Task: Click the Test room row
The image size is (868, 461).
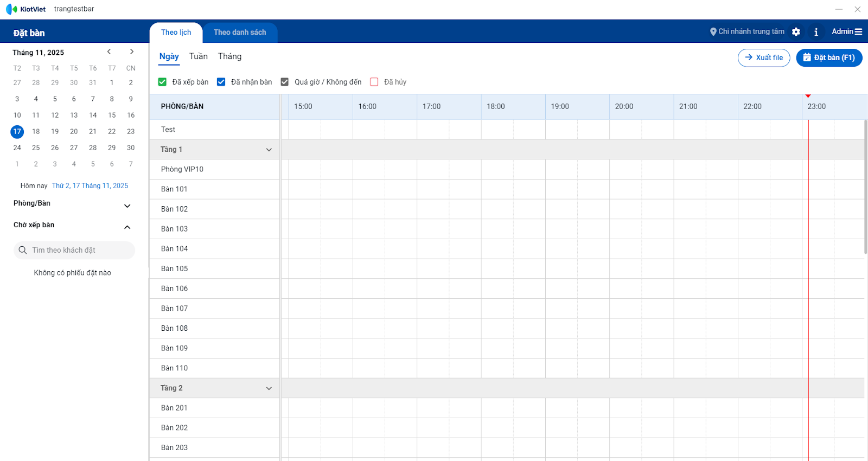Action: coord(214,130)
